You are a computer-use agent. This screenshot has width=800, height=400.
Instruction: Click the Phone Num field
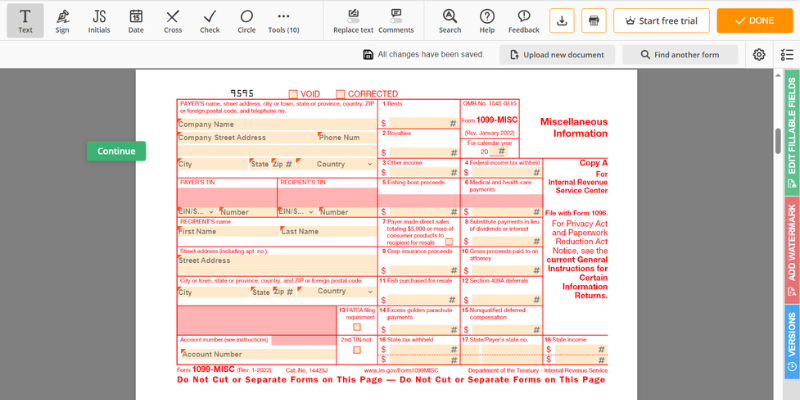coord(347,138)
